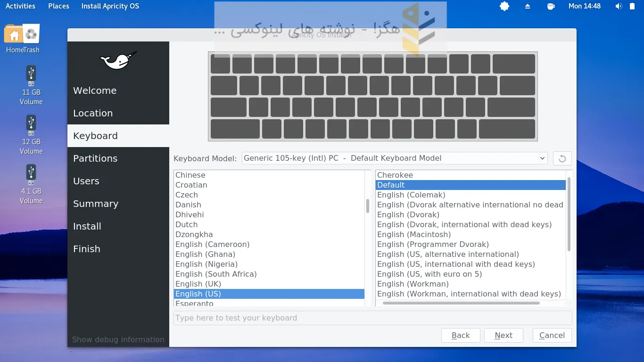Cancel the installation
Viewport: 644px width, 362px height.
[552, 336]
